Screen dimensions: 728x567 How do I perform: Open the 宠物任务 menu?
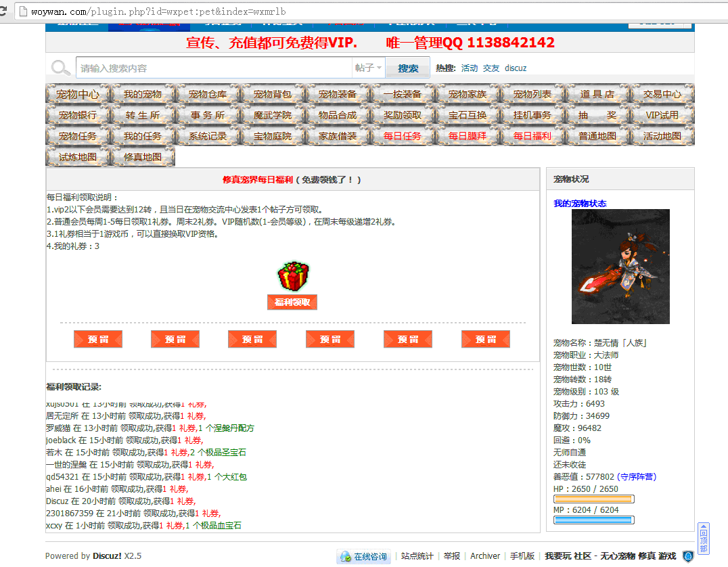78,135
